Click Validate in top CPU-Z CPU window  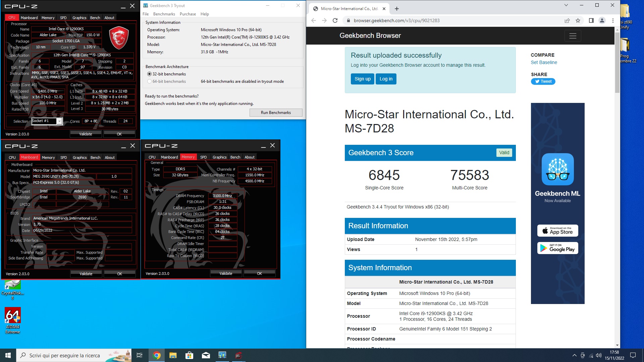pos(86,134)
